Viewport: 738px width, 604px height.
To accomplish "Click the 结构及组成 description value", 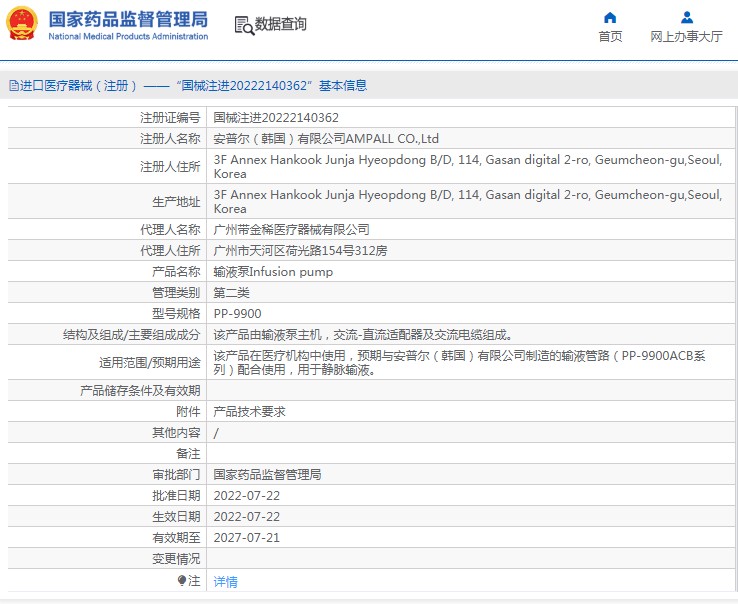I will (363, 335).
